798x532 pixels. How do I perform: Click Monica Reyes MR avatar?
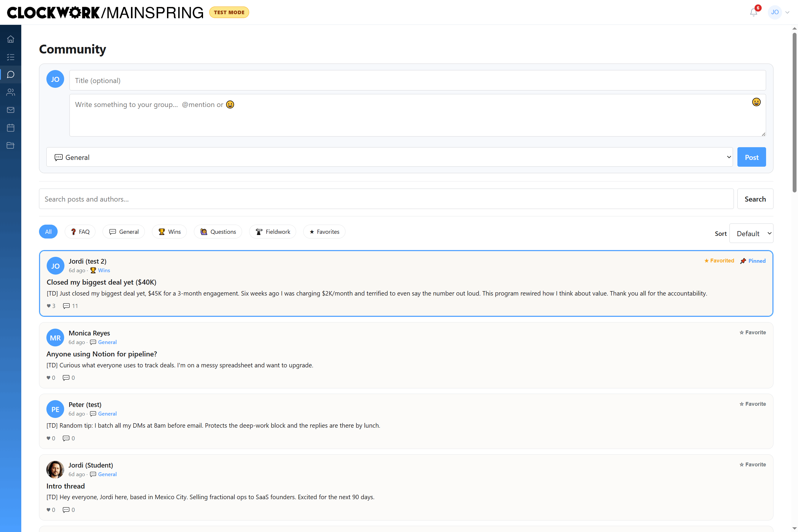pos(55,338)
